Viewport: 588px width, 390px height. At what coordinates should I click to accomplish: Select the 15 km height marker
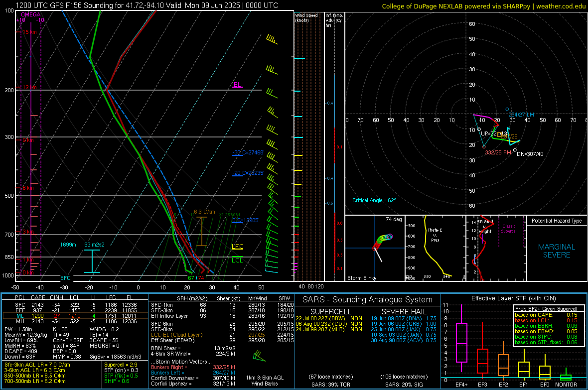(x=29, y=32)
